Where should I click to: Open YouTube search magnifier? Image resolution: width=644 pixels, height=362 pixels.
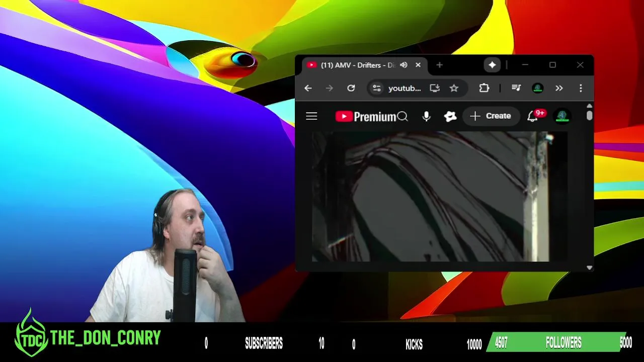click(x=403, y=117)
